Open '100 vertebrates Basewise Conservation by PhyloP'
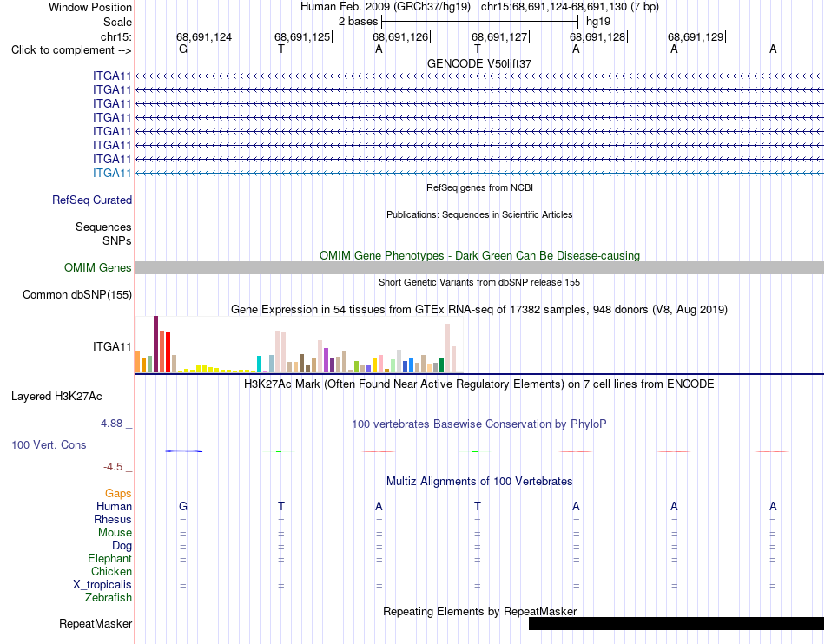Screen dimensions: 825x644 (479, 424)
